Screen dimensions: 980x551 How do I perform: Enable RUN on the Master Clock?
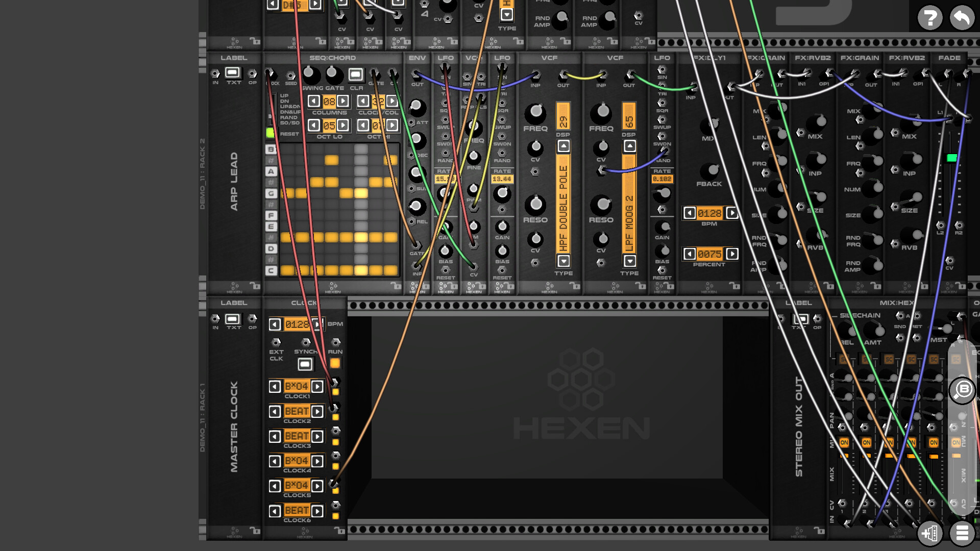336,363
